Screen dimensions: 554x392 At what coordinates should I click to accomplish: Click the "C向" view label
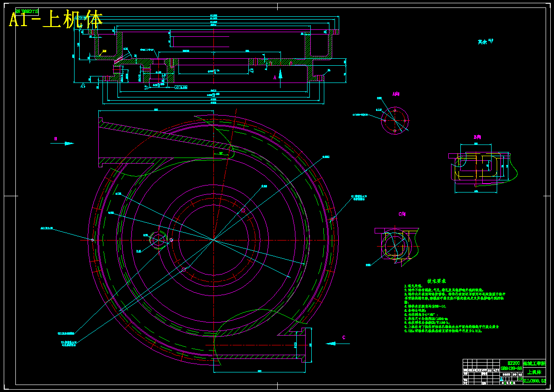(402, 214)
